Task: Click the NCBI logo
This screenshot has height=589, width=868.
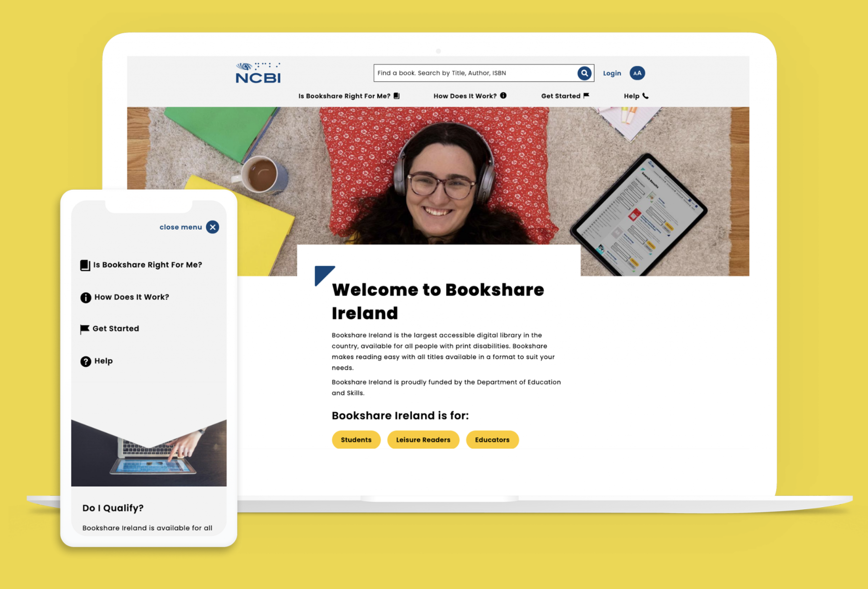Action: click(258, 73)
